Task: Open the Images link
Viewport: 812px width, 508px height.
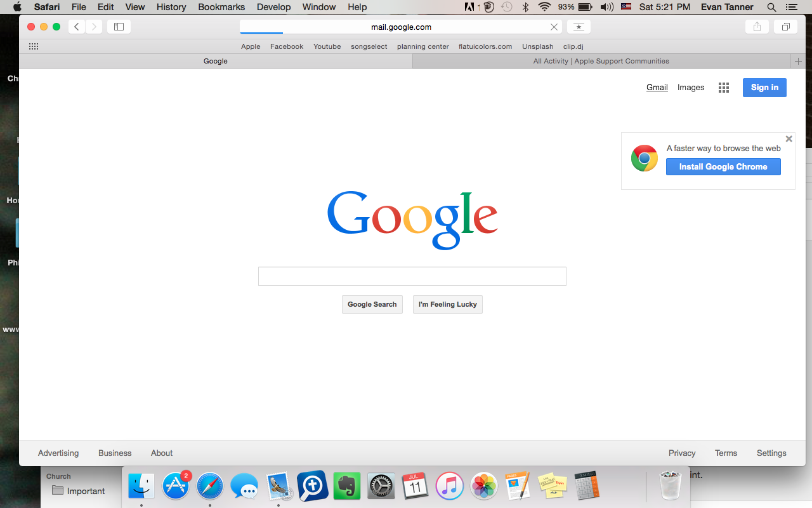Action: click(691, 88)
